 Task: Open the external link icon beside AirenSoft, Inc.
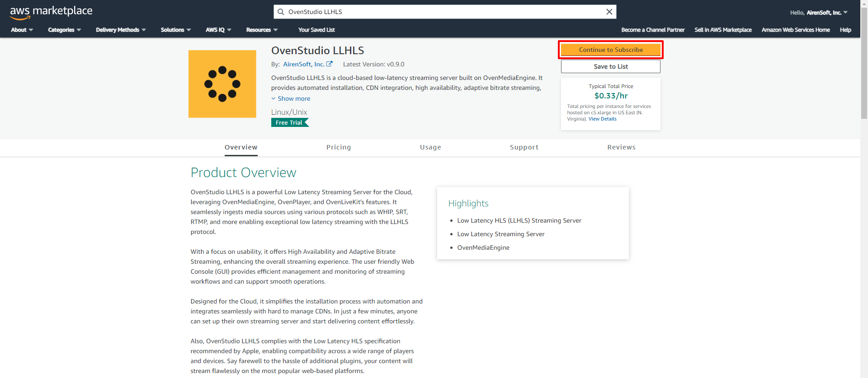coord(330,64)
